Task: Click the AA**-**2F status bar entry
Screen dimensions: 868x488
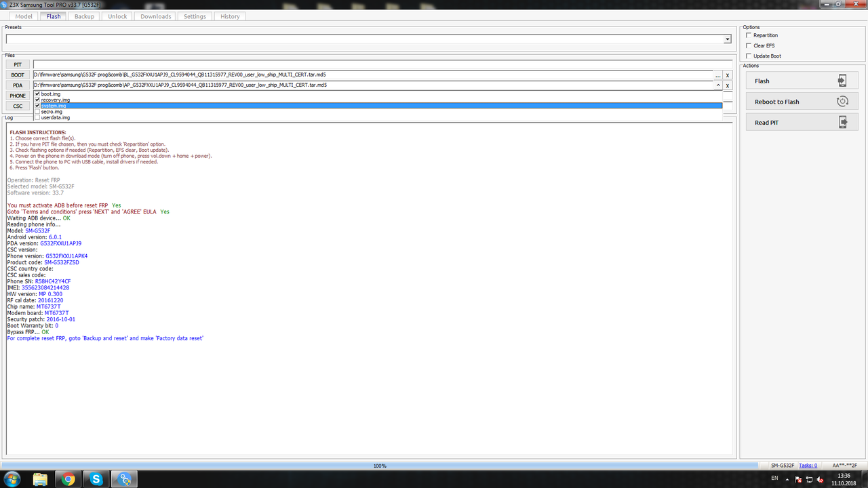Action: pos(844,466)
